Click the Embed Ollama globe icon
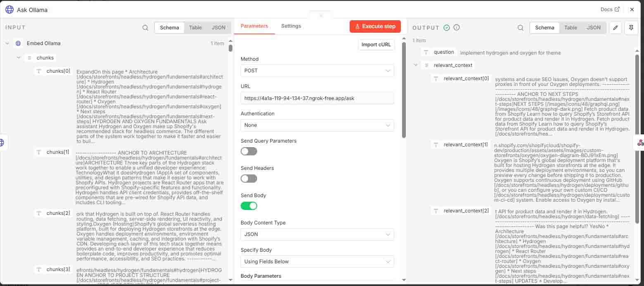This screenshot has height=286, width=644. click(18, 43)
